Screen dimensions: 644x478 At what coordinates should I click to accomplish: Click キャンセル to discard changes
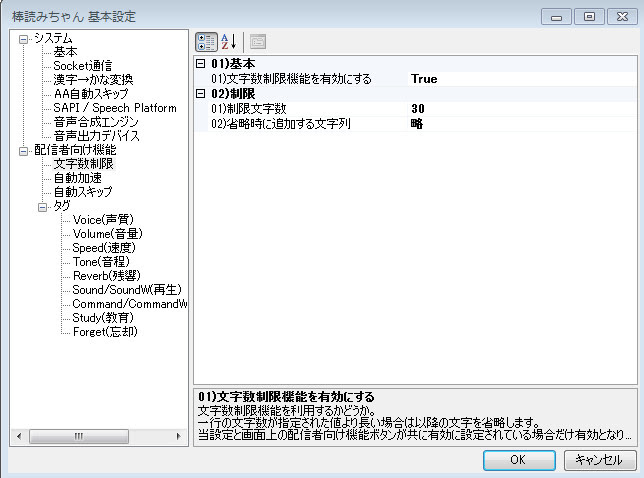pyautogui.click(x=599, y=460)
